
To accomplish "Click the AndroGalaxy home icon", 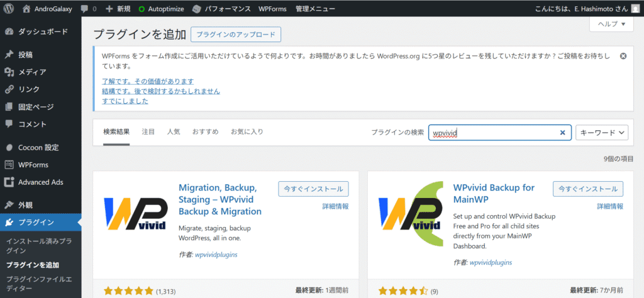I will pyautogui.click(x=26, y=8).
